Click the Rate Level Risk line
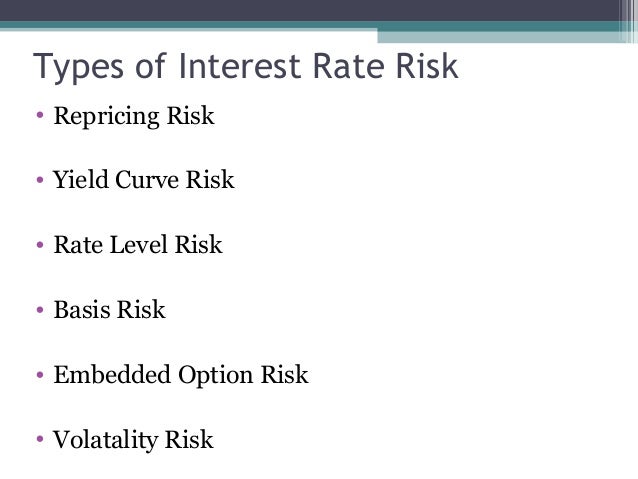Image resolution: width=638 pixels, height=479 pixels. (x=138, y=245)
